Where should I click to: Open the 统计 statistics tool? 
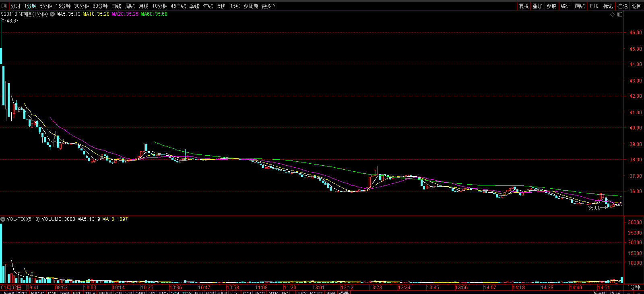click(x=566, y=6)
